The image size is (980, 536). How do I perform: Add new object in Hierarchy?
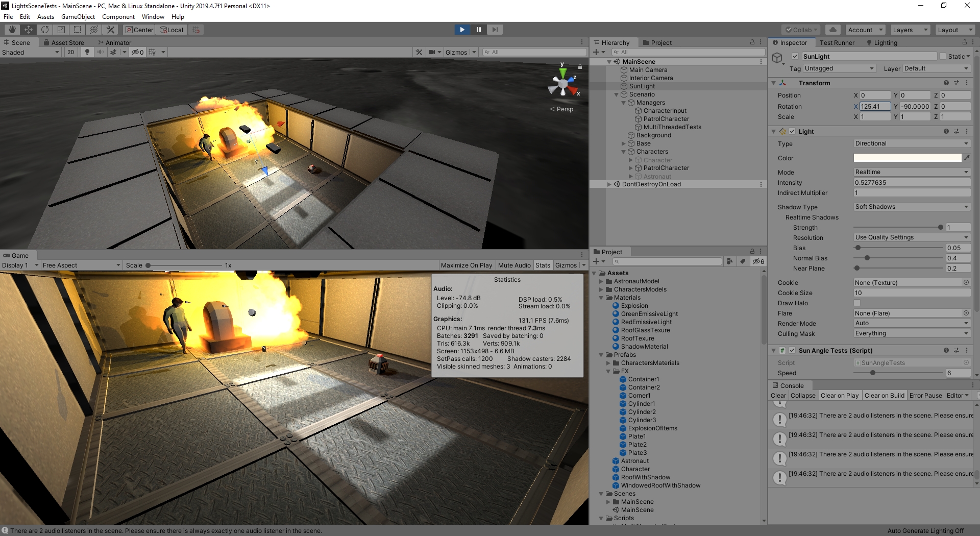596,52
